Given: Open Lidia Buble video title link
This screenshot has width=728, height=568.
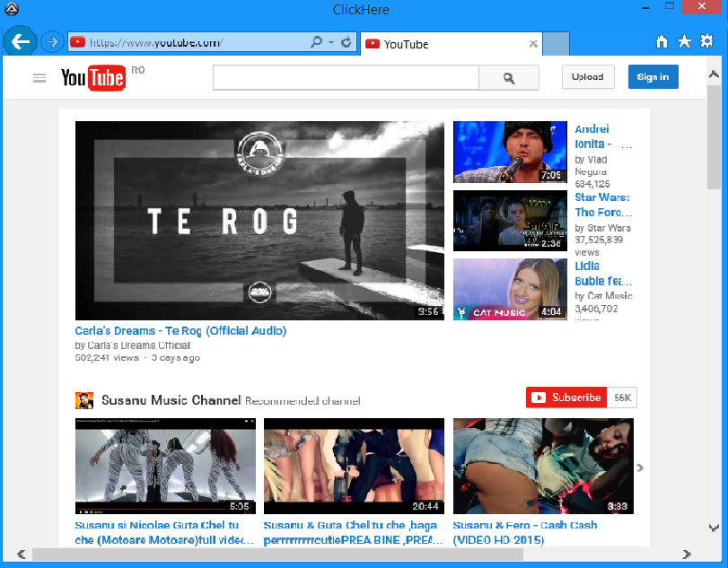Looking at the screenshot, I should pyautogui.click(x=603, y=274).
